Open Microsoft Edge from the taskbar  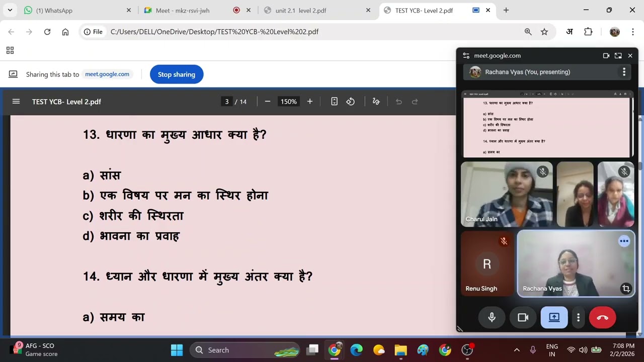[x=357, y=350]
